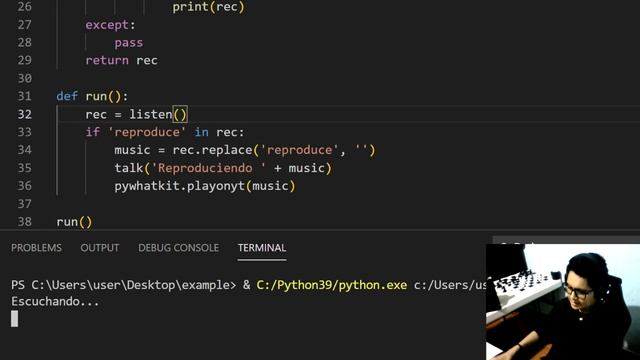This screenshot has width=640, height=360.
Task: Click line number 32 in gutter
Action: tap(24, 114)
